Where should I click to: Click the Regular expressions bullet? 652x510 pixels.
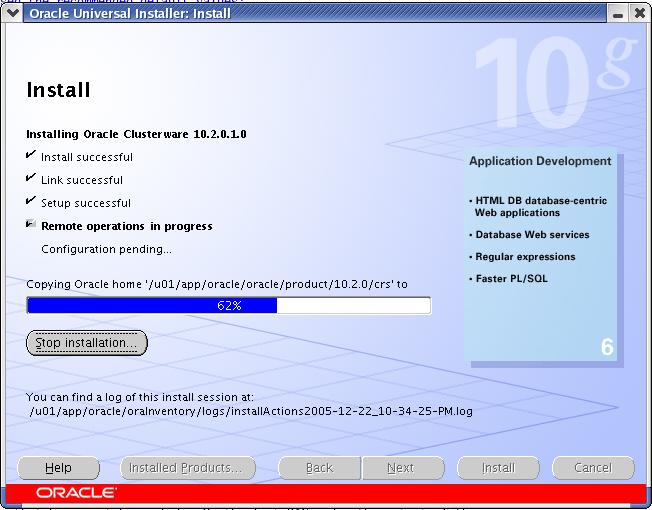pos(522,257)
